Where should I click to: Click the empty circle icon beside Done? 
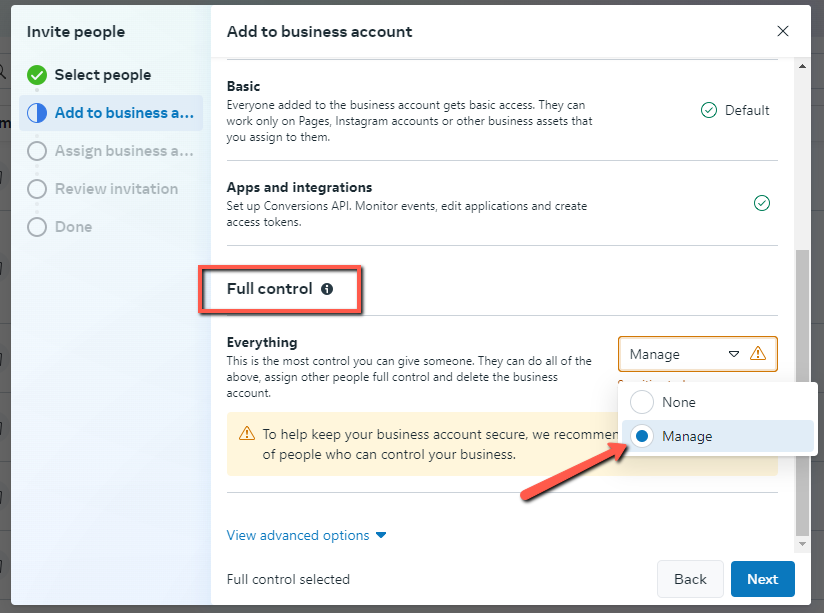pos(37,227)
